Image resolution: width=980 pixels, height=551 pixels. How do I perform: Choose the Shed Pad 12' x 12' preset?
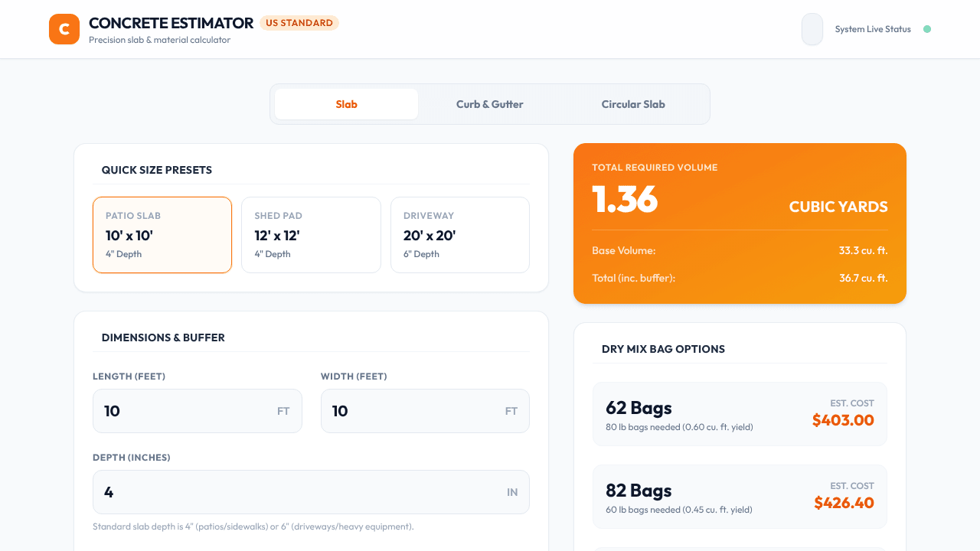[x=311, y=235]
